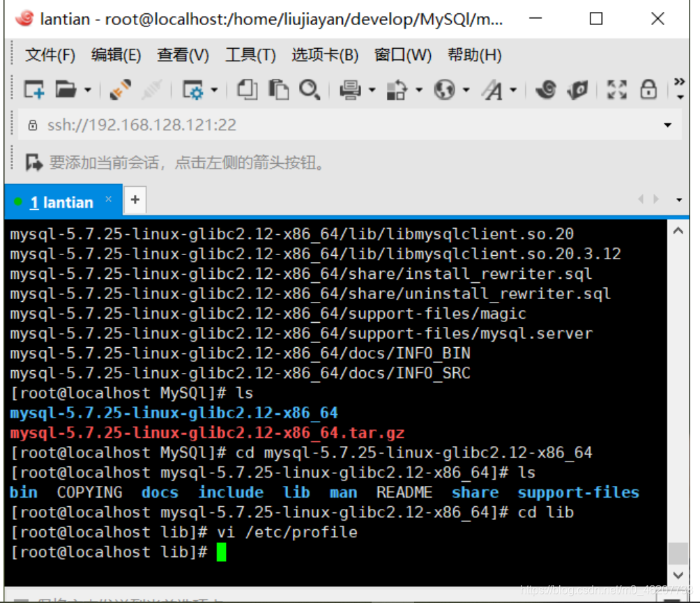Image resolution: width=700 pixels, height=603 pixels.
Task: Open the 窗口(W) menu
Action: click(403, 55)
